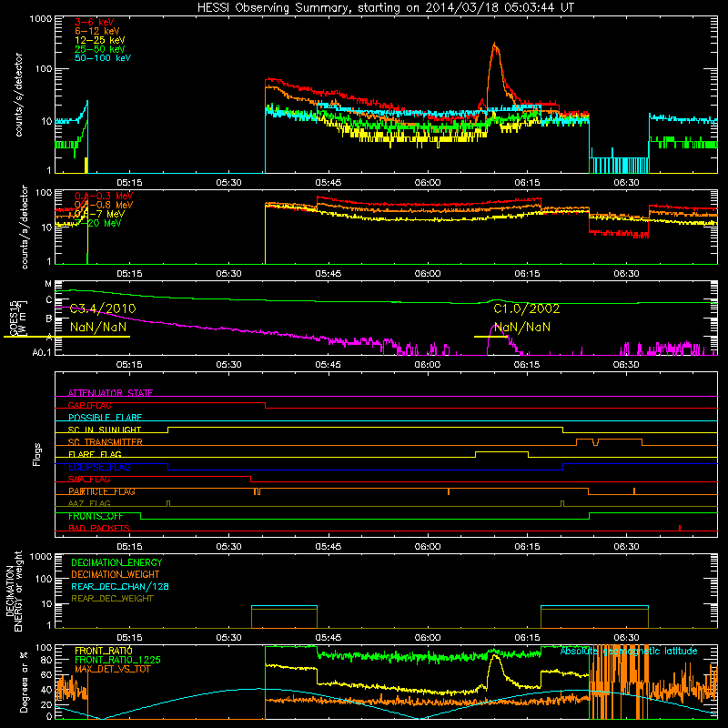The image size is (728, 728).
Task: Click the DECIMATION_WEIGHT legend label
Action: (116, 575)
